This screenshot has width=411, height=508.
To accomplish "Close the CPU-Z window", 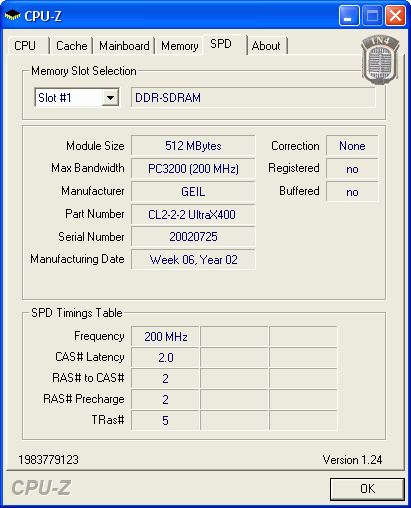I will (x=395, y=15).
